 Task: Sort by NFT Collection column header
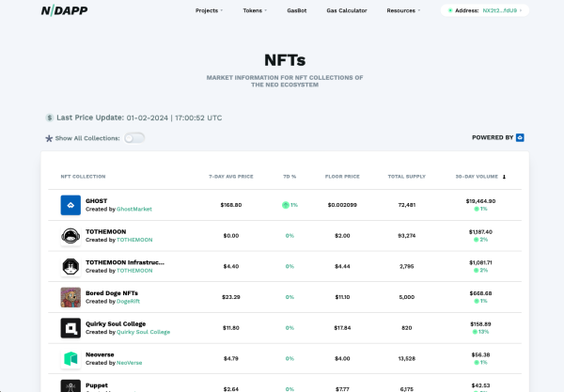click(83, 177)
